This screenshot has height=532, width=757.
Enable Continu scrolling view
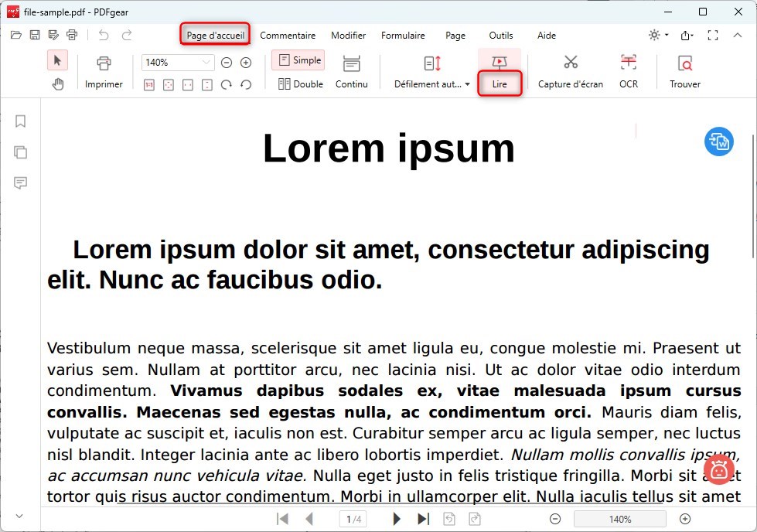pyautogui.click(x=352, y=71)
